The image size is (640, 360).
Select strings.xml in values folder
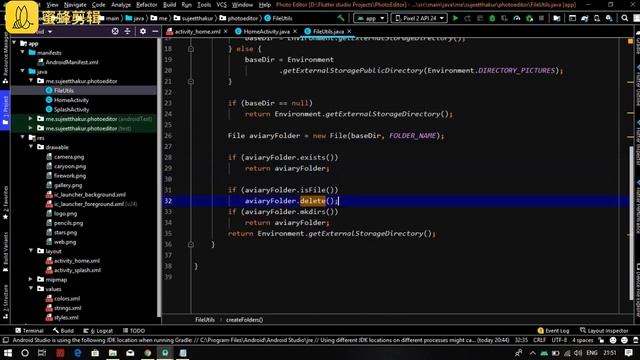click(67, 308)
